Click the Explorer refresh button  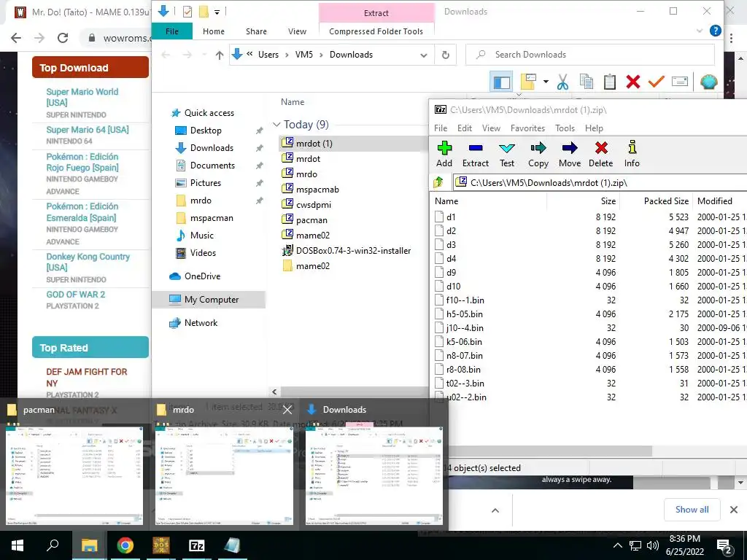446,55
